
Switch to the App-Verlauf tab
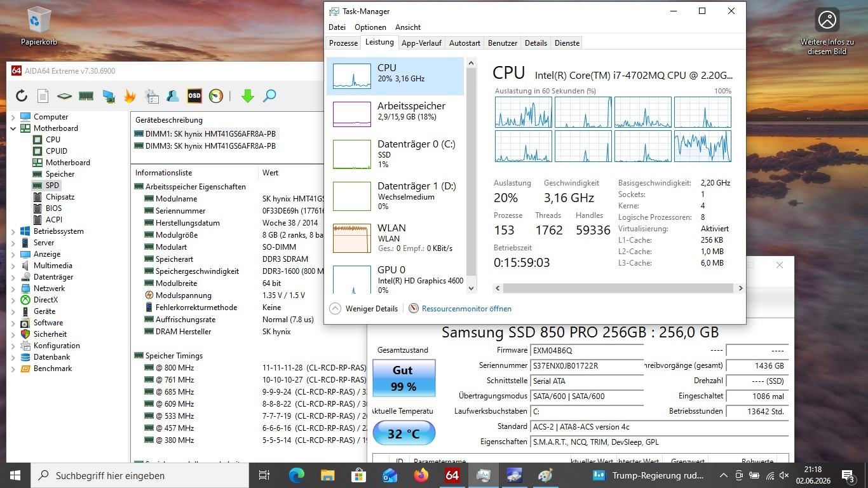pyautogui.click(x=421, y=43)
